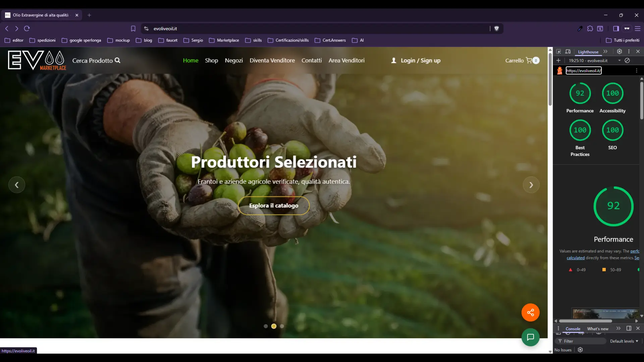The image size is (644, 362).
Task: Open the Lighthouse report tools three-dot menu
Action: [x=636, y=70]
